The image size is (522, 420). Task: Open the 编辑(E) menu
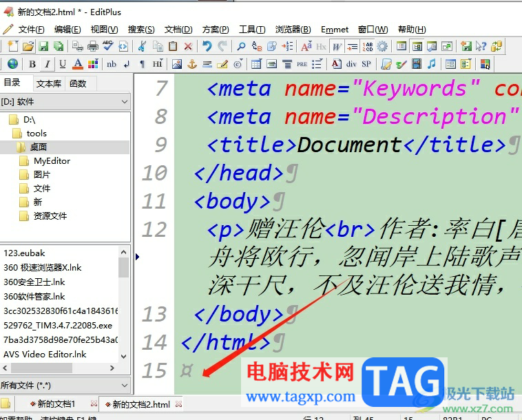[x=67, y=30]
